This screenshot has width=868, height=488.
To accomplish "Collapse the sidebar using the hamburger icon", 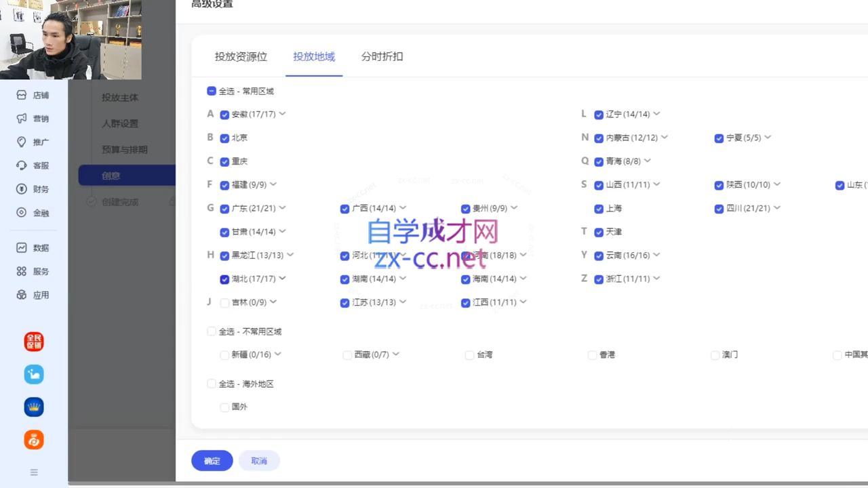I will point(33,472).
